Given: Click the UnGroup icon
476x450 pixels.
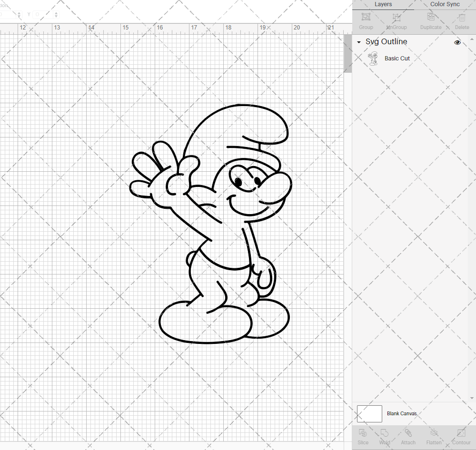Looking at the screenshot, I should (396, 20).
